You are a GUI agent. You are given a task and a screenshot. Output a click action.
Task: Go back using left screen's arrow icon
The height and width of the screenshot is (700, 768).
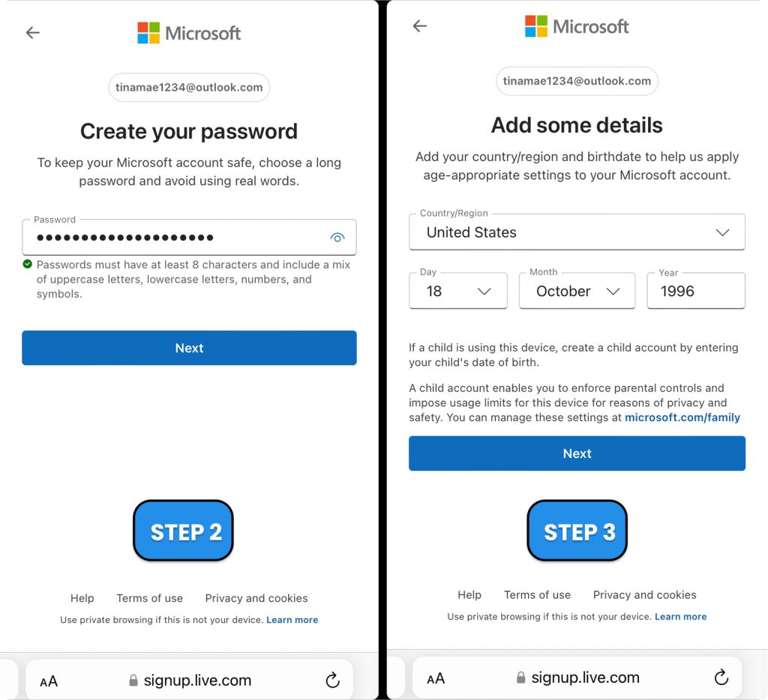pos(33,33)
